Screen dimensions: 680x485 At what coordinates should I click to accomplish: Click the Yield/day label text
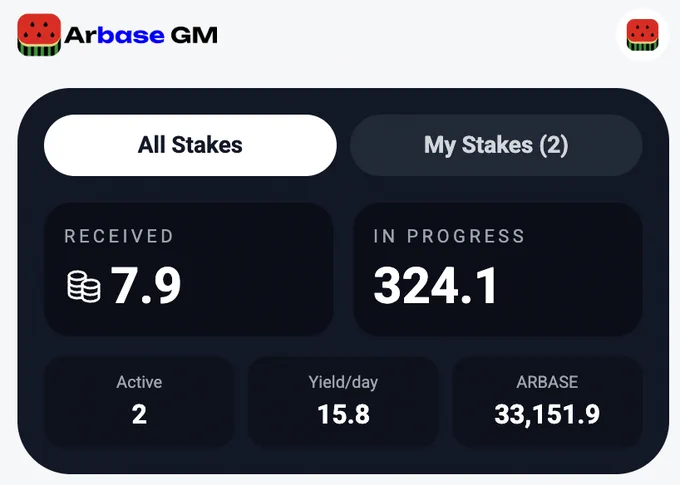tap(343, 383)
